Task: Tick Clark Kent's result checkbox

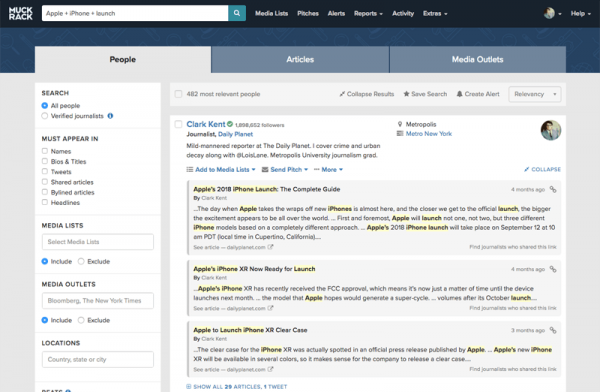Action: [x=178, y=124]
